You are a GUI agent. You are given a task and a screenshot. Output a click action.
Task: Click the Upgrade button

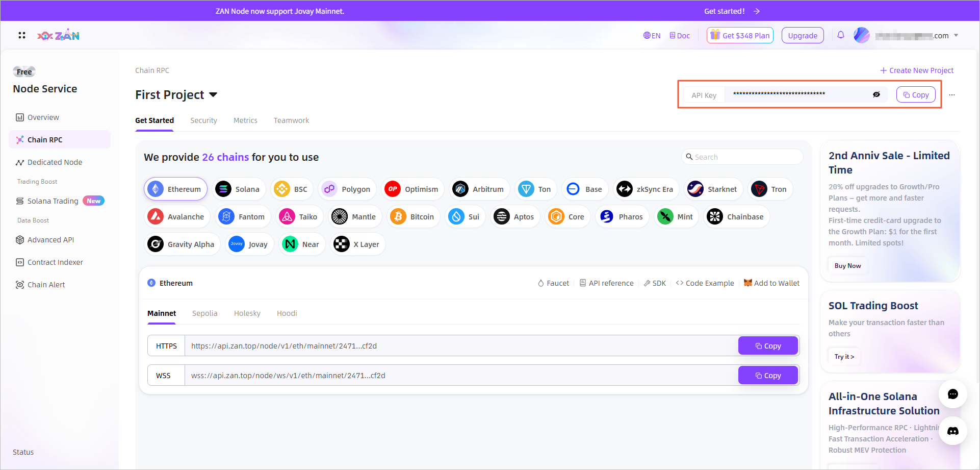[803, 35]
